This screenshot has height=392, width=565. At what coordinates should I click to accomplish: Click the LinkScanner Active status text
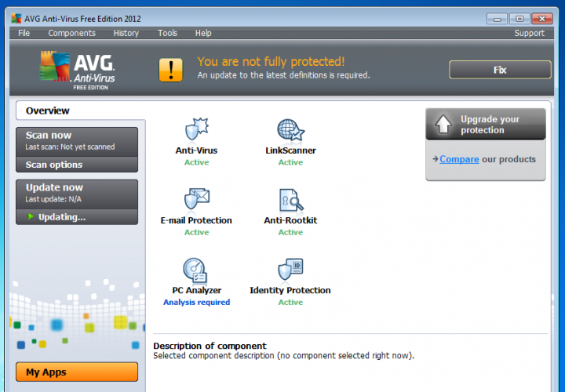pos(290,162)
